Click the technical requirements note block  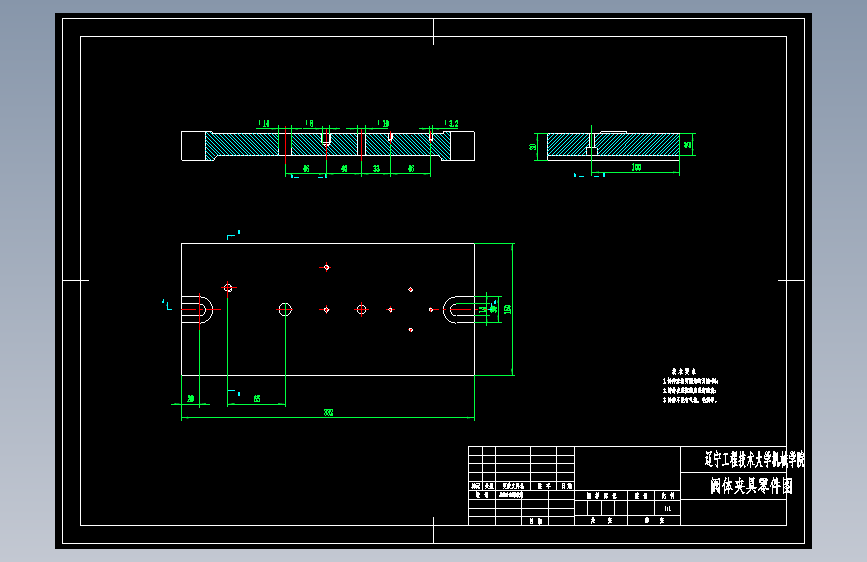(x=690, y=386)
